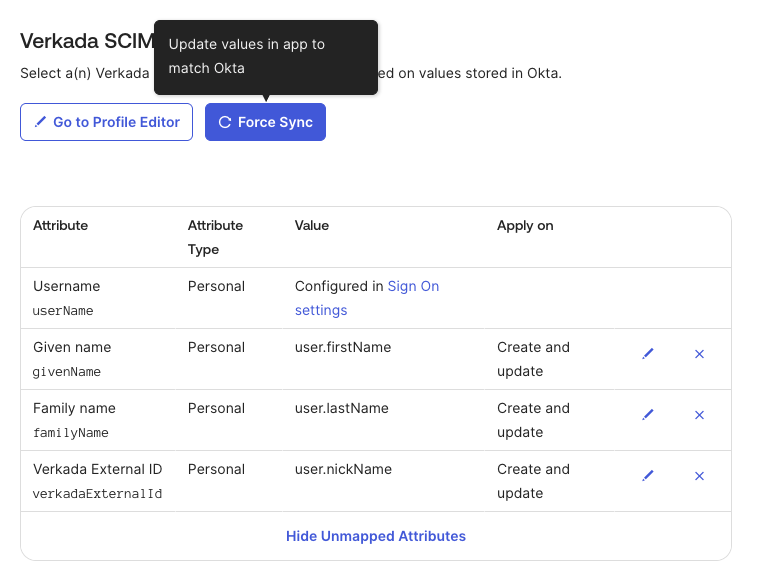The width and height of the screenshot is (761, 567).
Task: Open Go to Profile Editor
Action: [106, 122]
